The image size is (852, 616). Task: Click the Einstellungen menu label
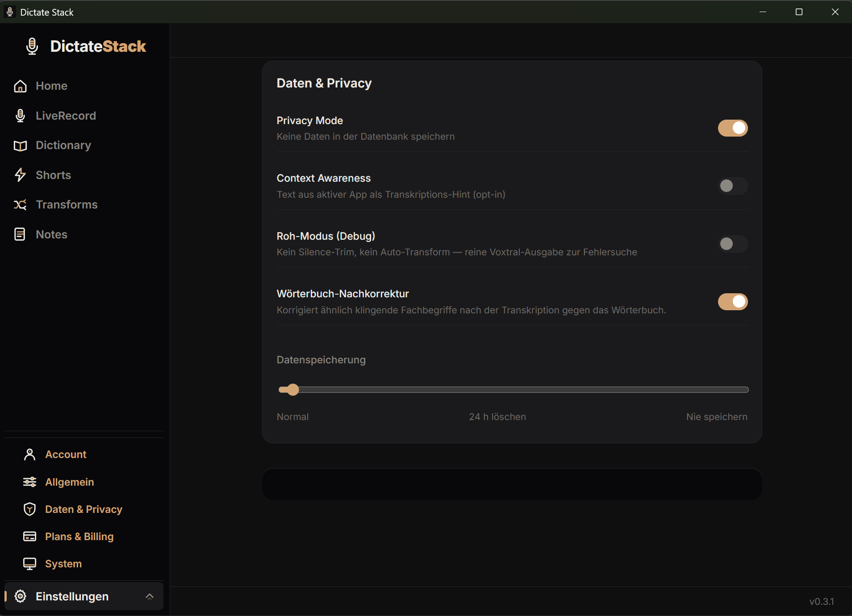(72, 596)
